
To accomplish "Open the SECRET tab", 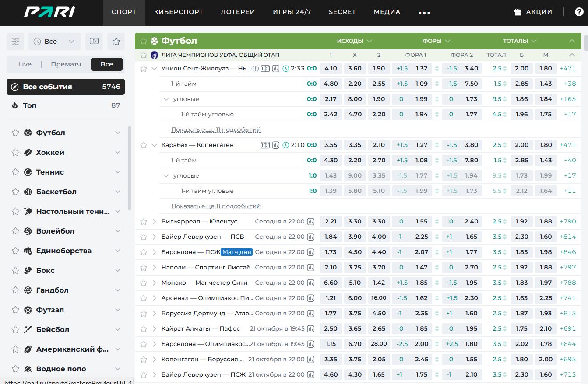I will coord(342,12).
